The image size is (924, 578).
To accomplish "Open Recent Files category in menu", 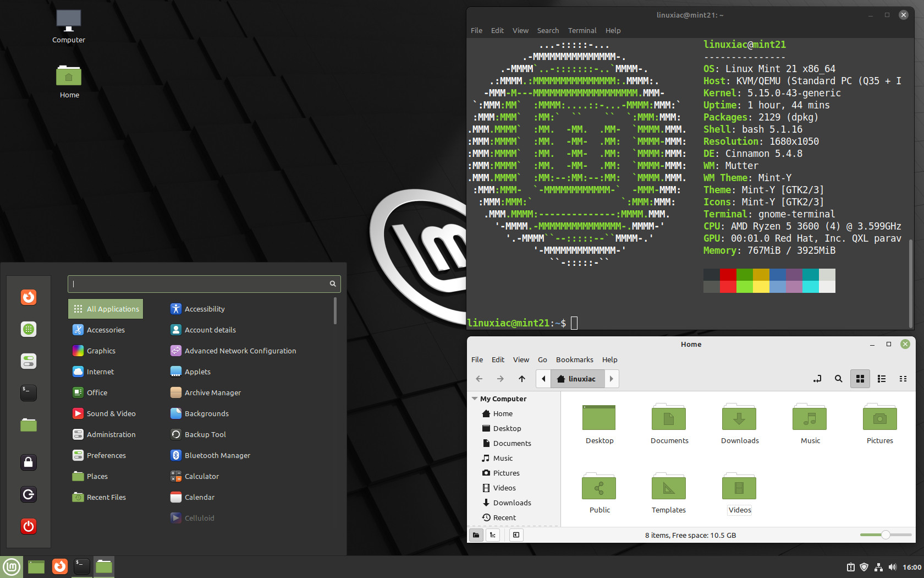I will point(106,497).
